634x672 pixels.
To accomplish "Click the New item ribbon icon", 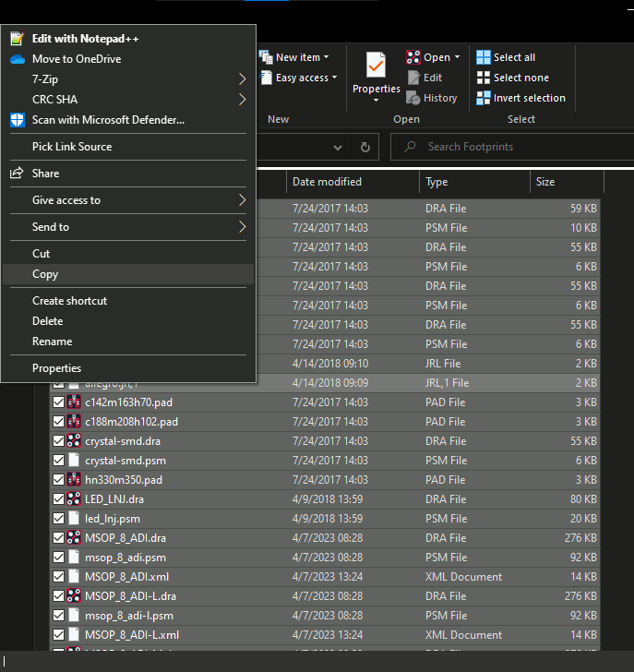I will coord(266,57).
